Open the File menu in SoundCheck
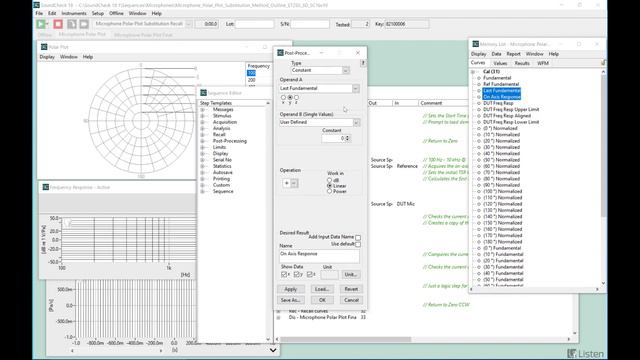640x360 pixels. [x=39, y=13]
